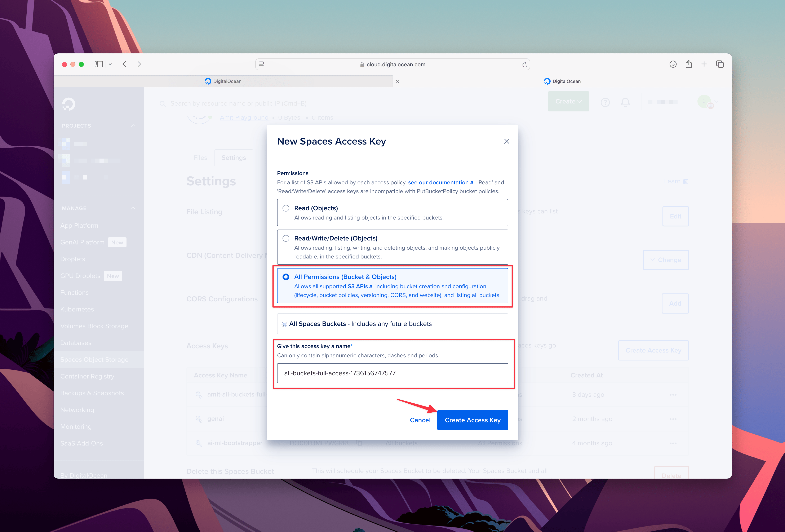Open Droplets in the sidebar
785x532 pixels.
tap(73, 259)
